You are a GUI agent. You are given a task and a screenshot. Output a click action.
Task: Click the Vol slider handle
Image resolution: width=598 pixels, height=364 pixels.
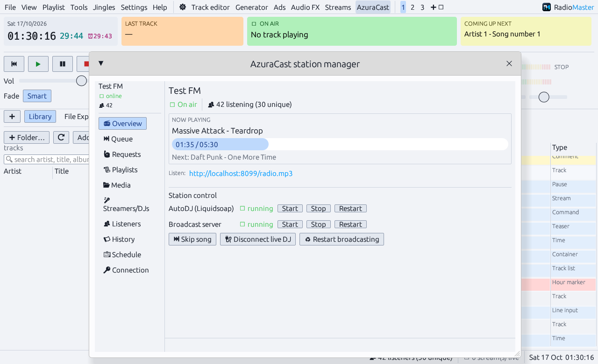coord(81,81)
